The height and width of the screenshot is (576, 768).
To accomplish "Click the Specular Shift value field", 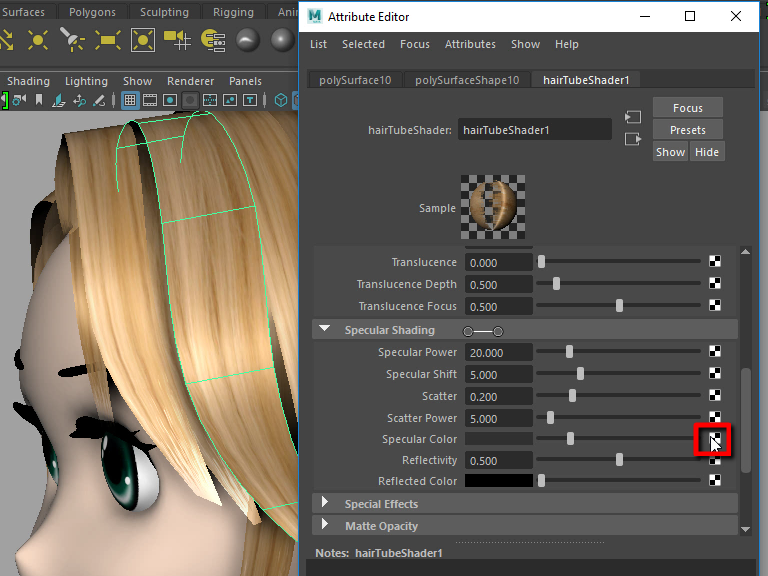I will click(x=499, y=374).
